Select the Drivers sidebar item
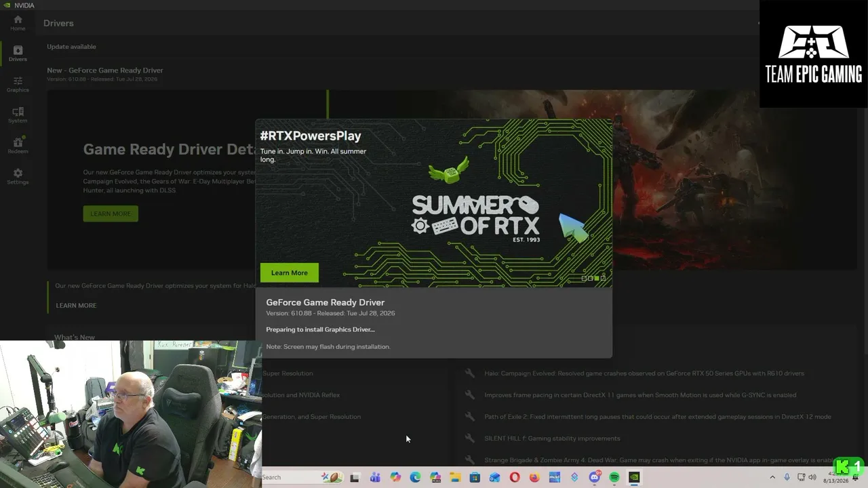 18,54
